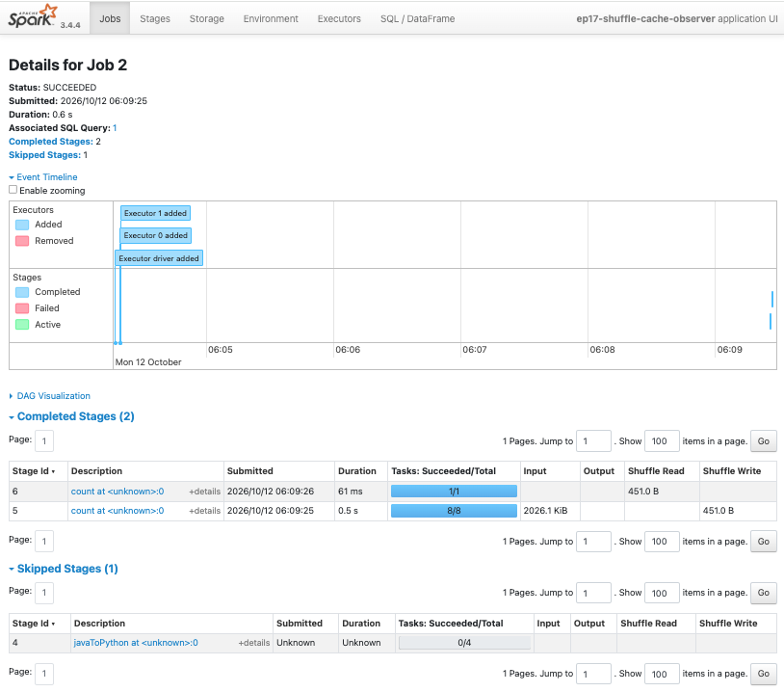Expand +details for skipped stage 4
This screenshot has height=692, width=784.
pyautogui.click(x=254, y=643)
